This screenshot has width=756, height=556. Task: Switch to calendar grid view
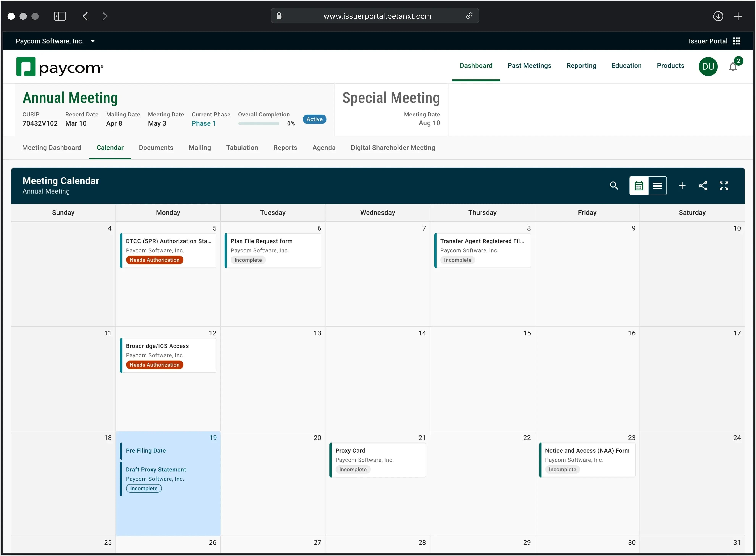coord(639,186)
